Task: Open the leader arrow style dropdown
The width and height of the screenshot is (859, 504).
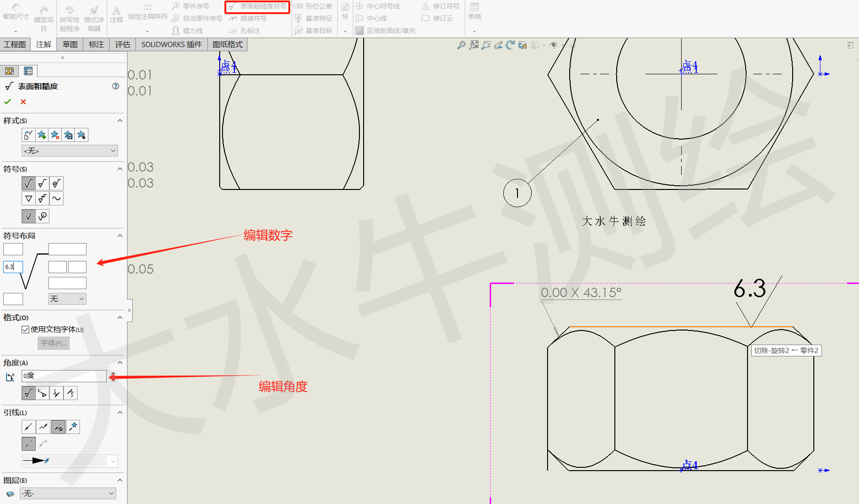Action: tap(70, 461)
